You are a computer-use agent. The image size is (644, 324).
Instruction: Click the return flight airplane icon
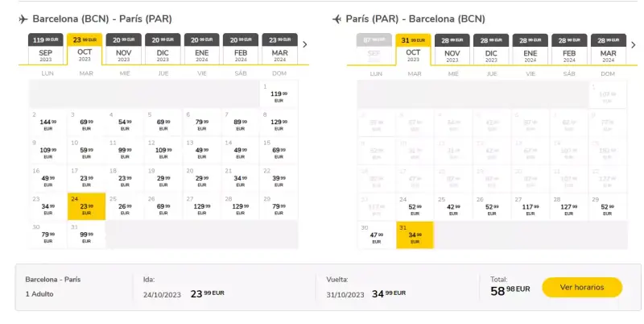click(x=336, y=19)
